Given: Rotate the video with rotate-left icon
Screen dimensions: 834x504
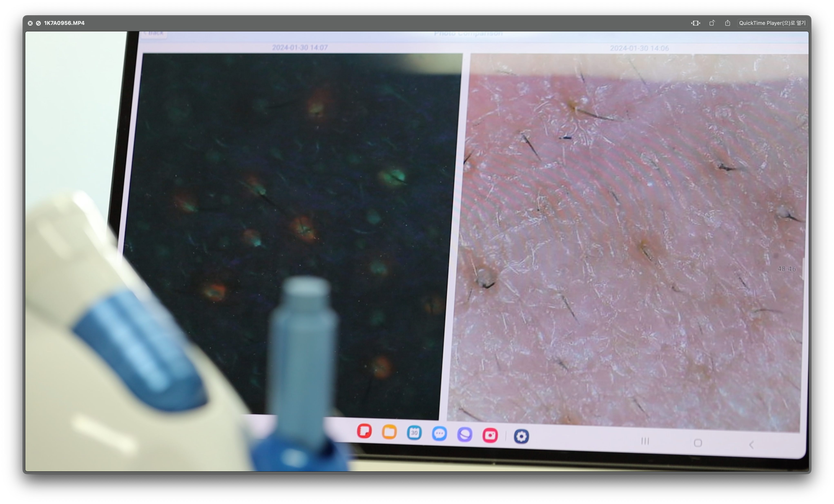Looking at the screenshot, I should click(712, 23).
